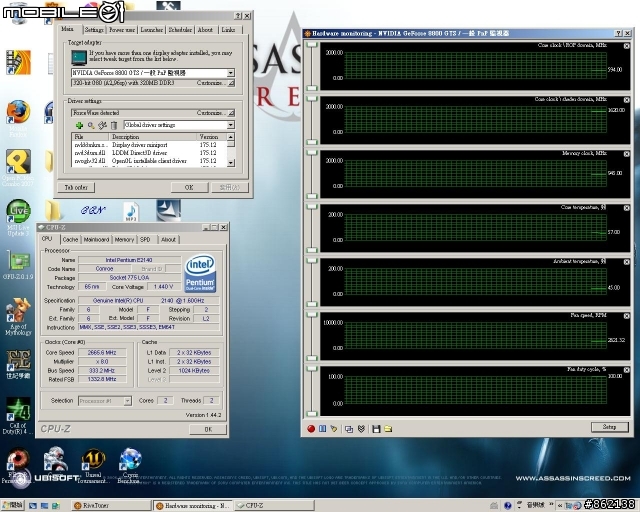Click the top range handle of Fan duty cycle graph
Screen dimensions: 640x512
pyautogui.click(x=312, y=369)
